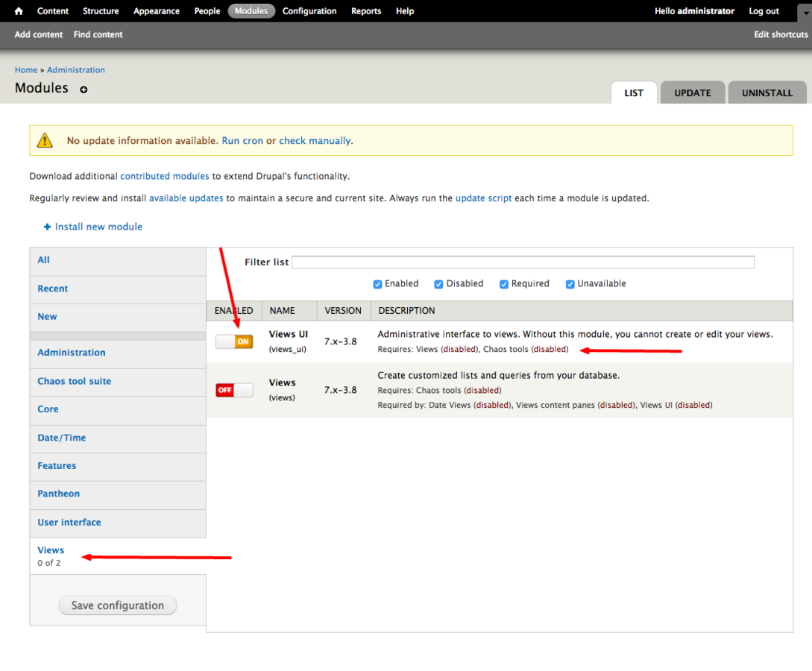Select the New category in sidebar
812x671 pixels.
pyautogui.click(x=118, y=317)
